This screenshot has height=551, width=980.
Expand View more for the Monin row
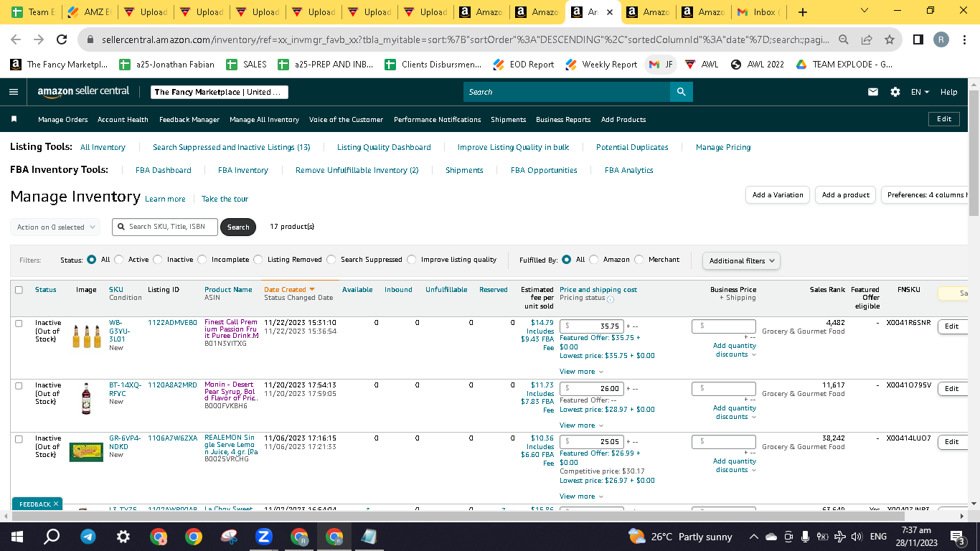(581, 425)
